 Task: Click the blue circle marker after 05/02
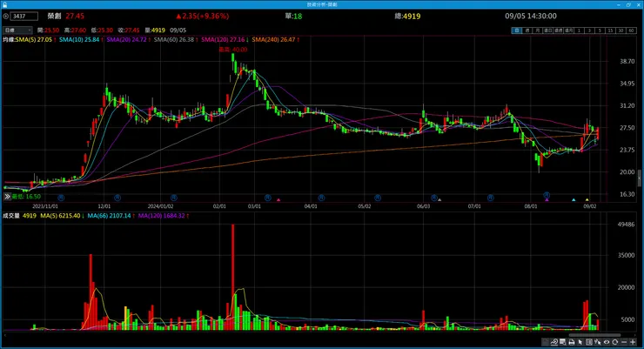(378, 198)
